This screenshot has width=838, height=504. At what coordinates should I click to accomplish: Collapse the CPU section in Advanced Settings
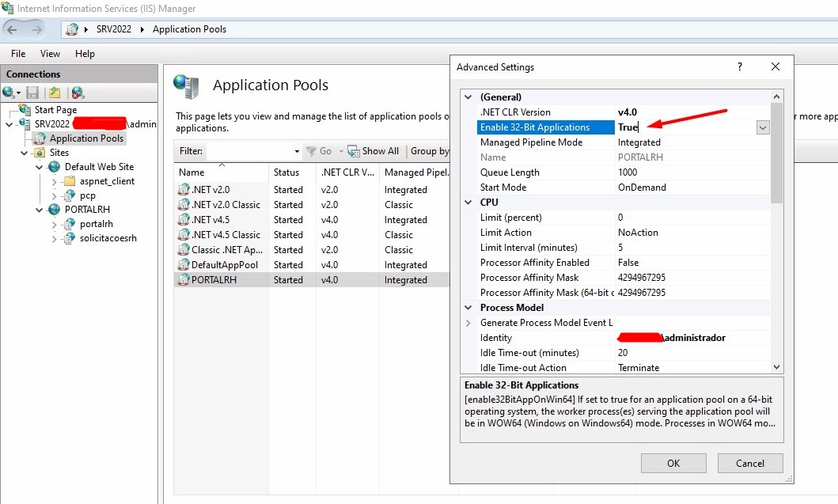tap(468, 203)
